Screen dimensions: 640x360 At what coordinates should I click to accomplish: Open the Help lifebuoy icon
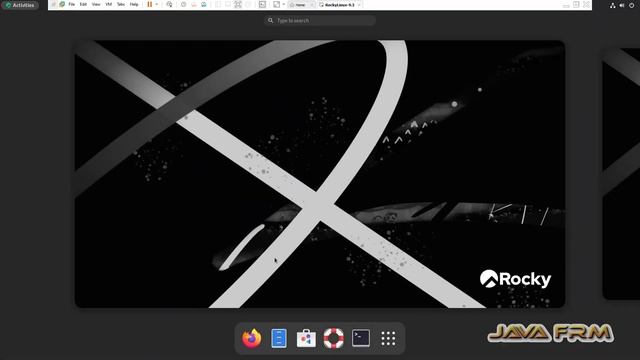[x=333, y=338]
